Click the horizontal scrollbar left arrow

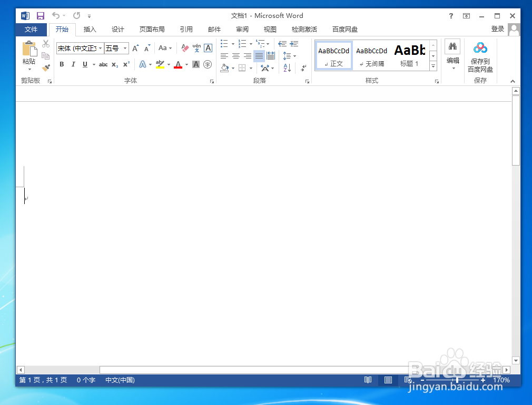[21, 370]
